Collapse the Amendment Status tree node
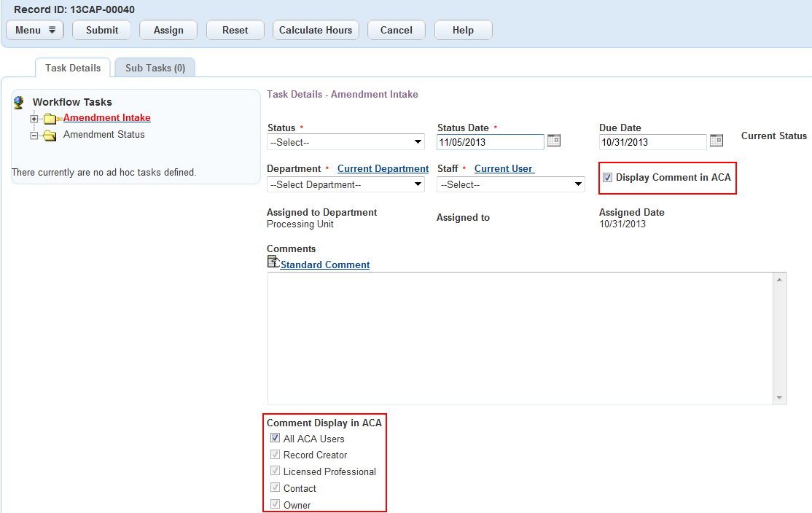The width and height of the screenshot is (812, 513). click(34, 136)
